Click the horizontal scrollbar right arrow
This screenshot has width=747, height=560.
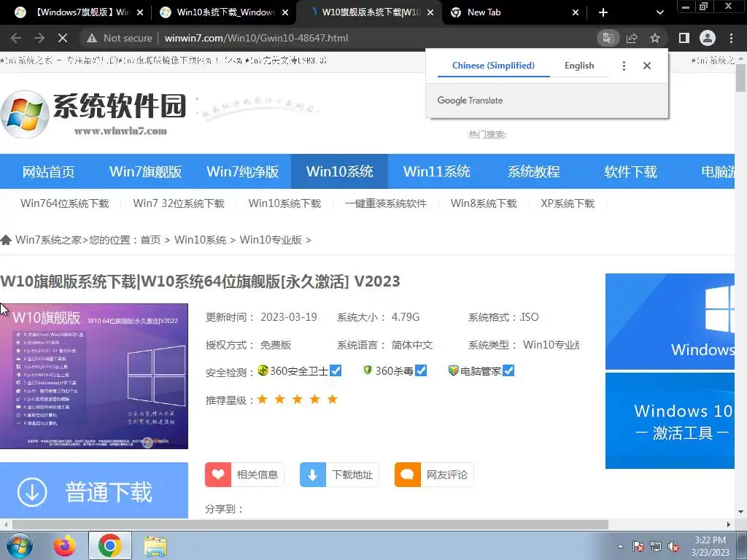(x=729, y=525)
